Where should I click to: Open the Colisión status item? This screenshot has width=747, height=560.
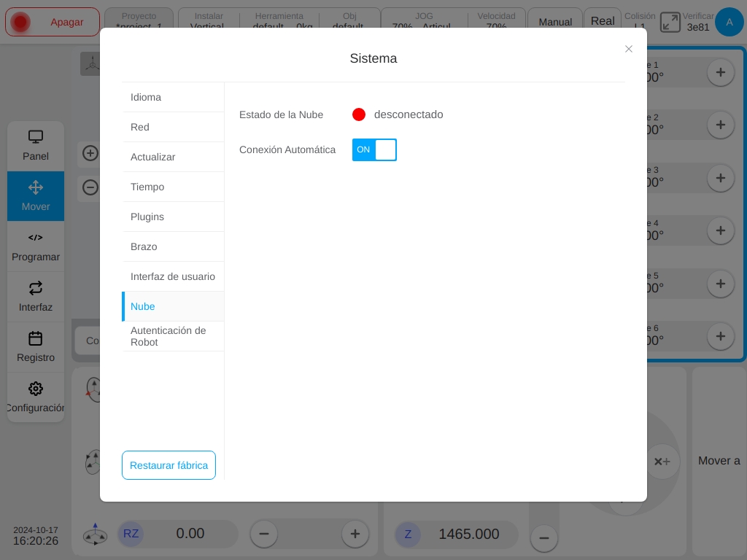point(640,21)
